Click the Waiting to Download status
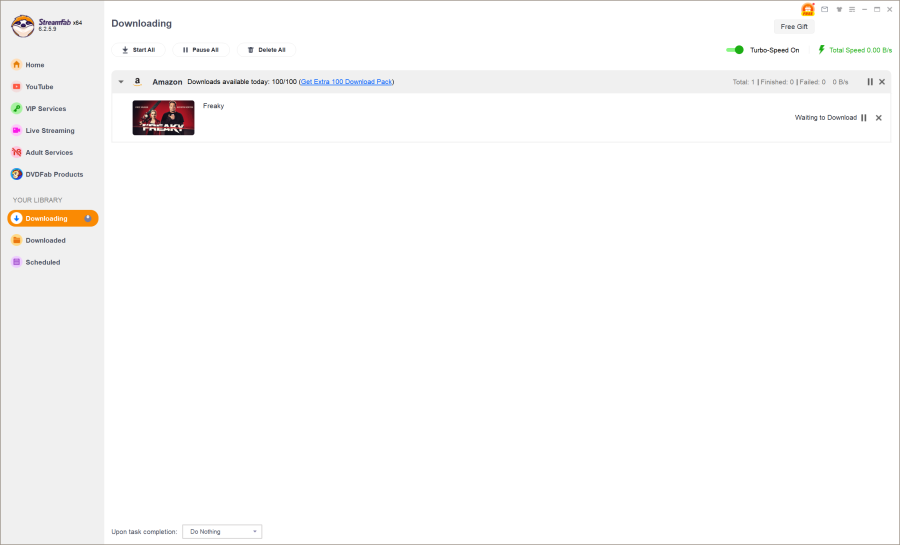900x545 pixels. (x=825, y=118)
